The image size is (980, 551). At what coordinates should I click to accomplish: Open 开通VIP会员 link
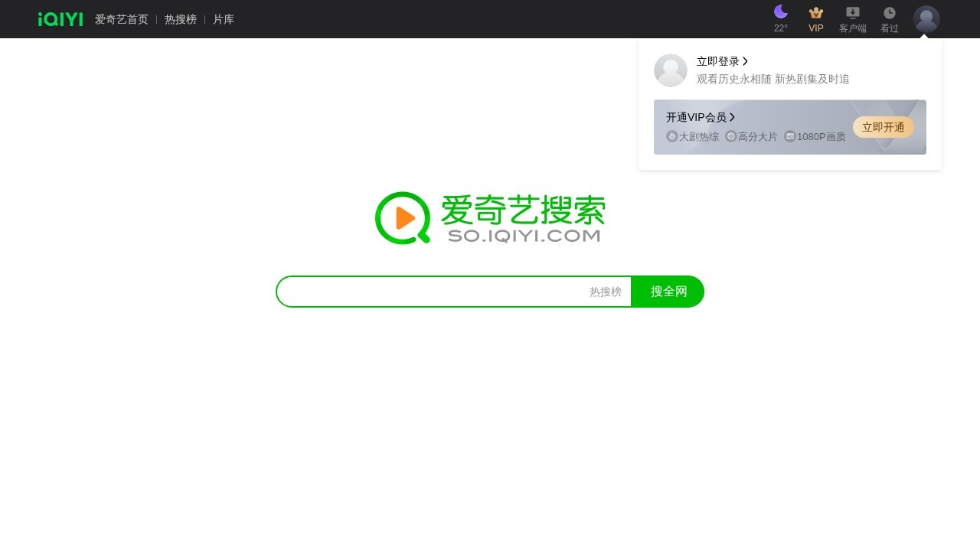(x=696, y=117)
